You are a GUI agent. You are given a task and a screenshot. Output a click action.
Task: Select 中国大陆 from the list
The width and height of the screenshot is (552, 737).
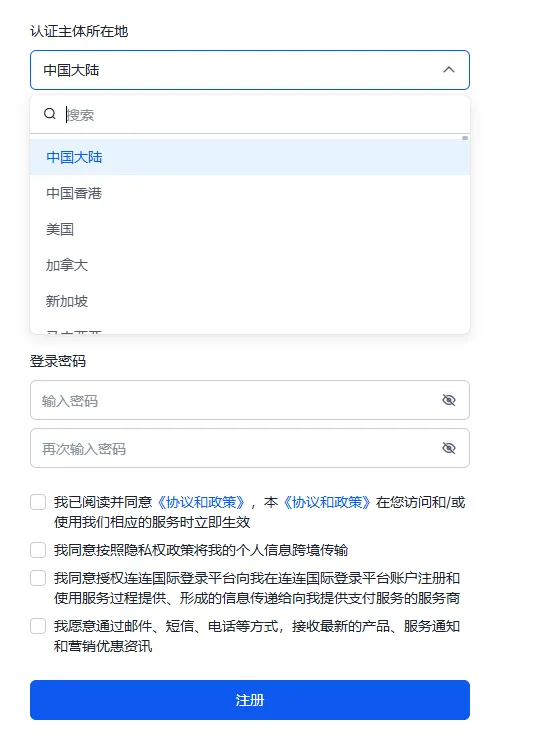(250, 157)
